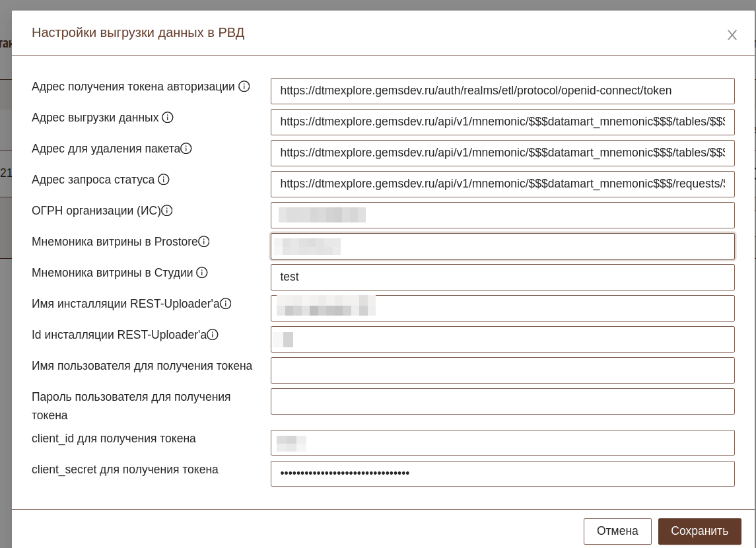Click info icon beside Id инсталляции REST-Uploader'а
Screen dimensions: 756x548
(x=213, y=335)
